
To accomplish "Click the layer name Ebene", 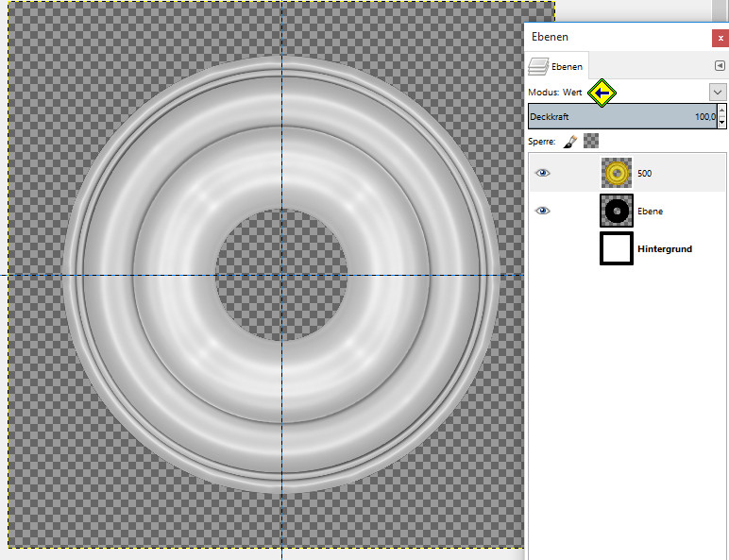I will pyautogui.click(x=650, y=212).
